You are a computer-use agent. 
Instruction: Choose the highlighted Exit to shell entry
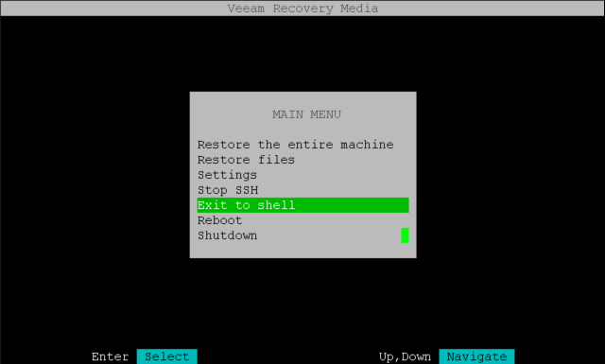(x=302, y=205)
